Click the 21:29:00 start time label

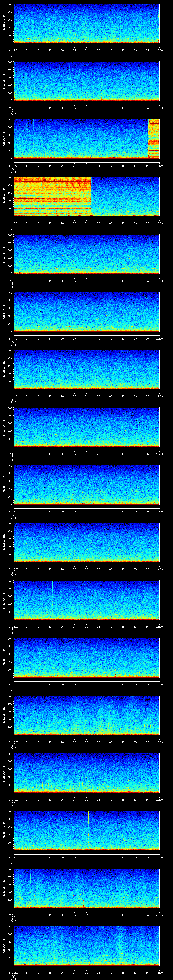13,915
